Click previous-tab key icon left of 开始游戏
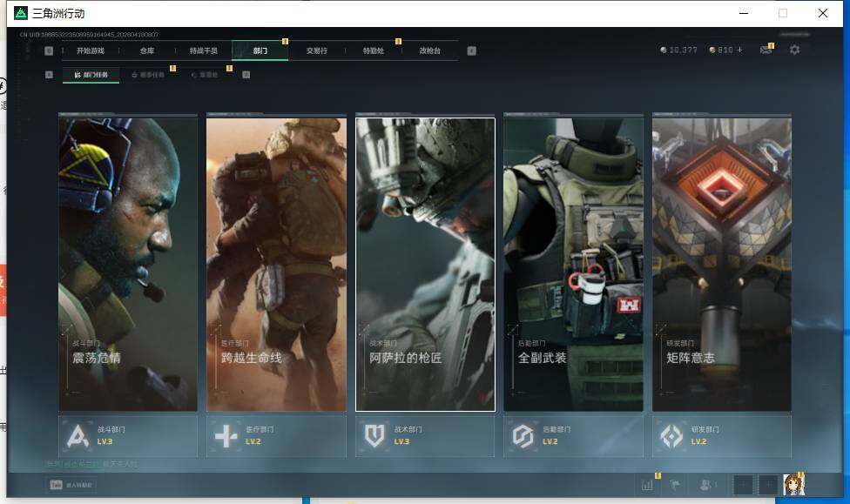The width and height of the screenshot is (850, 504). point(49,50)
